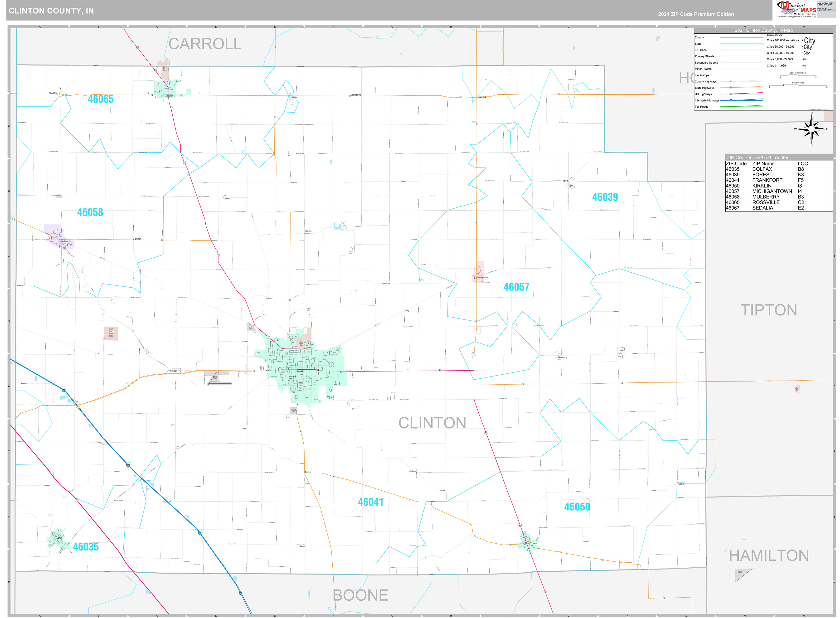This screenshot has height=618, width=840.
Task: Click the 46058 ZIP code label on the map
Action: tap(90, 212)
